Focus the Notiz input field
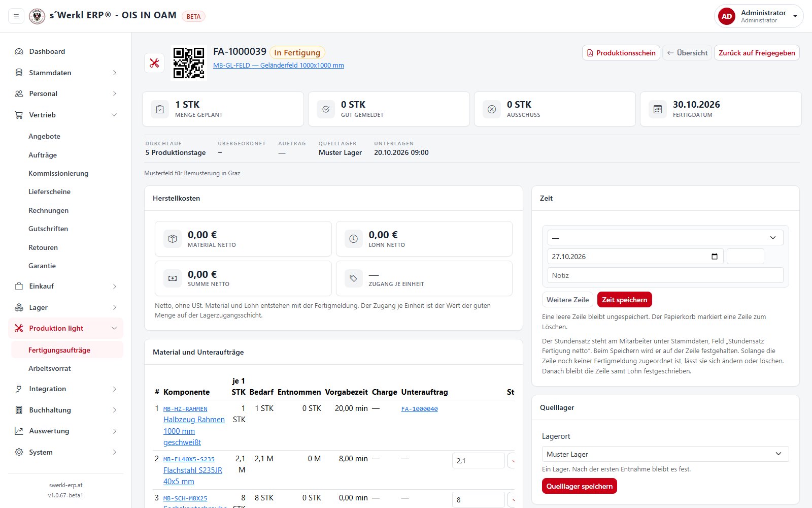The image size is (812, 508). 665,275
